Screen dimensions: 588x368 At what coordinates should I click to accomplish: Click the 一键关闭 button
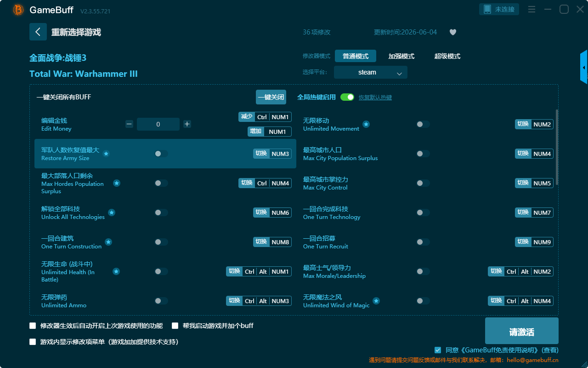coord(271,97)
